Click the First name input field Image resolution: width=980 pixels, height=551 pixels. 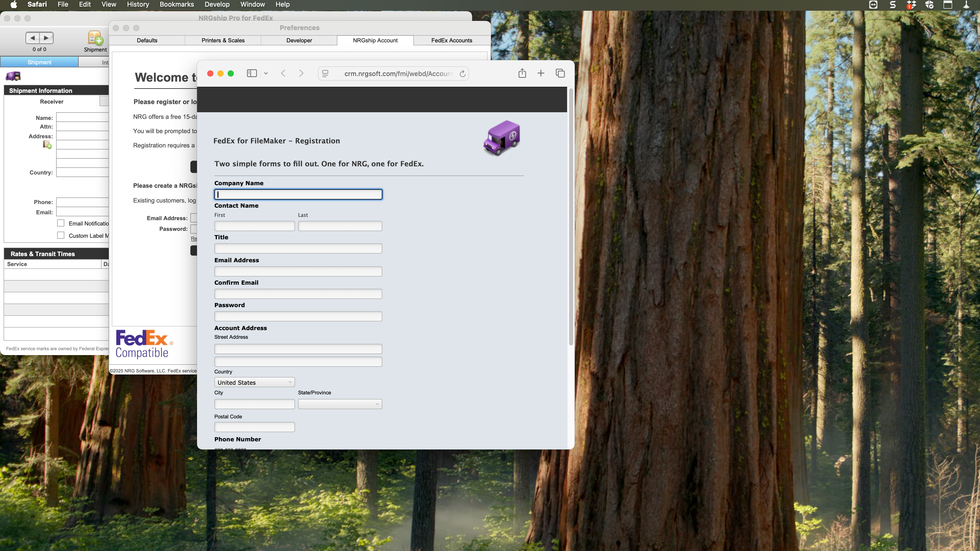(x=254, y=226)
